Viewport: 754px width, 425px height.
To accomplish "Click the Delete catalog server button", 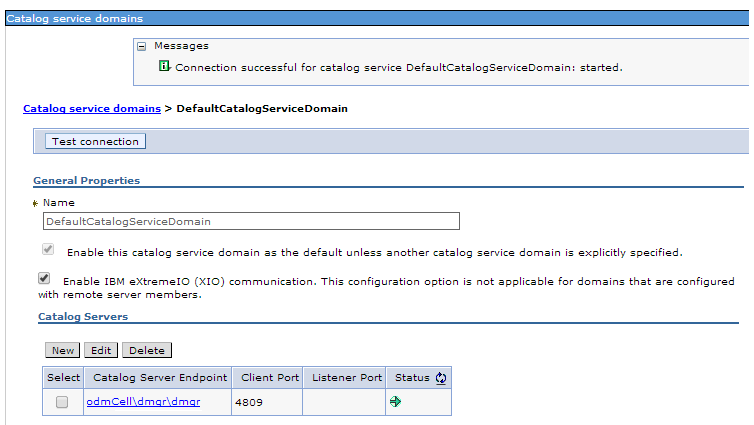I will 147,350.
